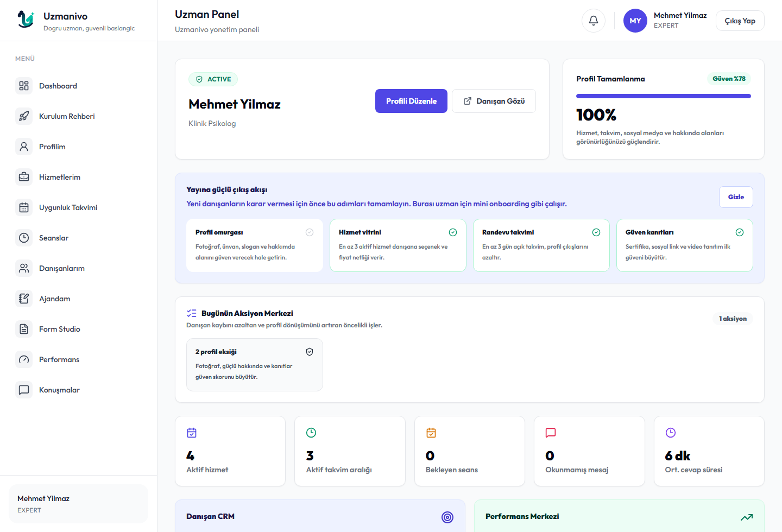Screen dimensions: 782x532
Task: Click the calendar icon above Aktif hizmet
Action: [192, 433]
